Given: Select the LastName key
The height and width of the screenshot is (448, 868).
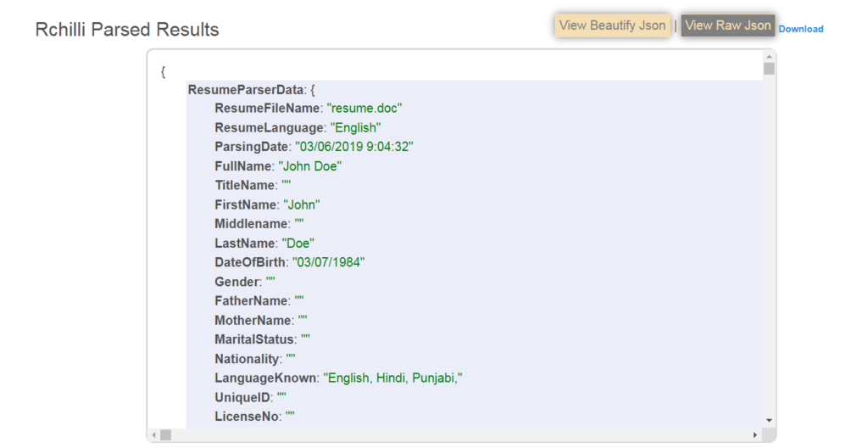Looking at the screenshot, I should pos(245,244).
